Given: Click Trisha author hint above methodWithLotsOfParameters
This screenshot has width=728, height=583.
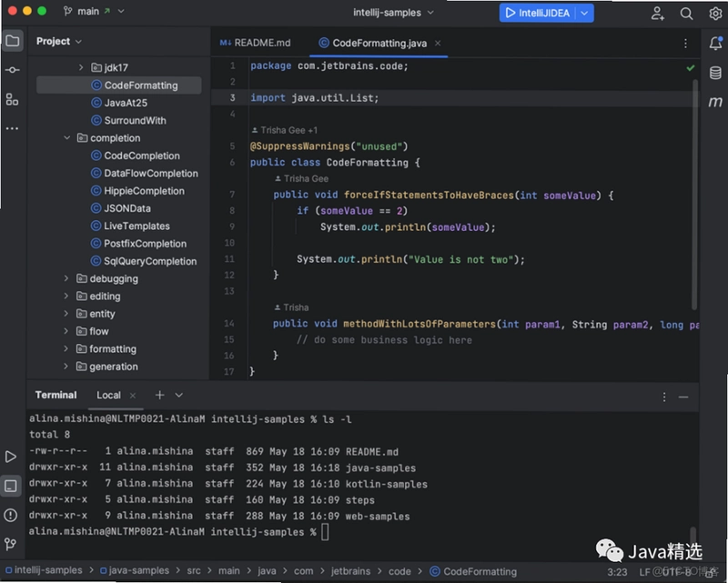Looking at the screenshot, I should pos(291,307).
